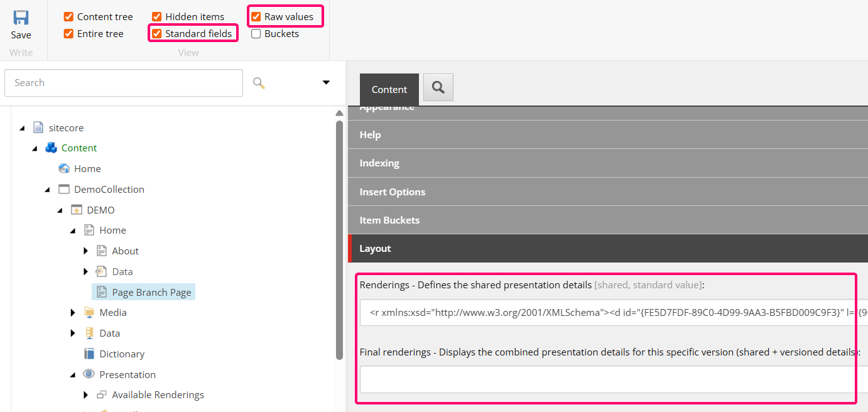868x412 pixels.
Task: Click the Home globe icon in tree
Action: [64, 168]
